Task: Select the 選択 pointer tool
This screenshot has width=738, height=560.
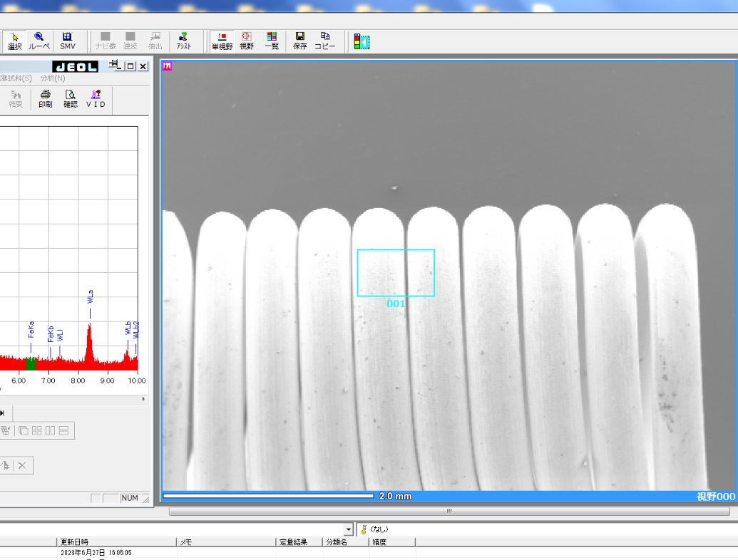Action: (x=15, y=41)
